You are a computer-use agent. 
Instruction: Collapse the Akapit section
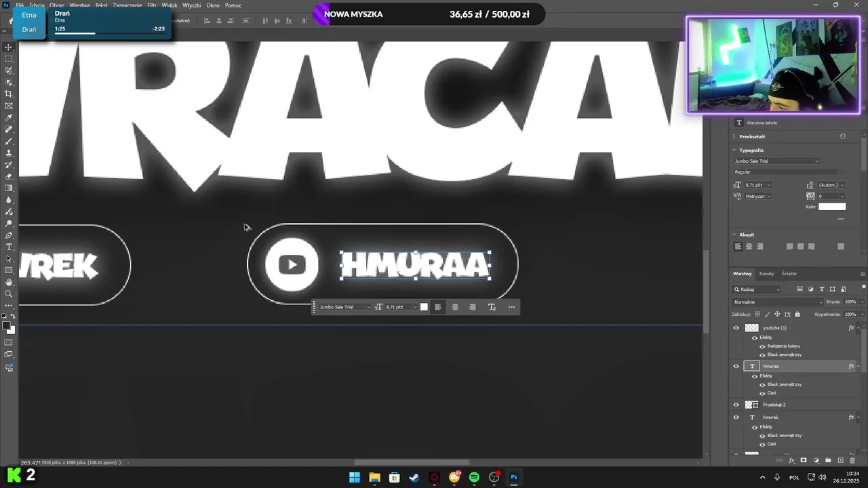pos(734,235)
